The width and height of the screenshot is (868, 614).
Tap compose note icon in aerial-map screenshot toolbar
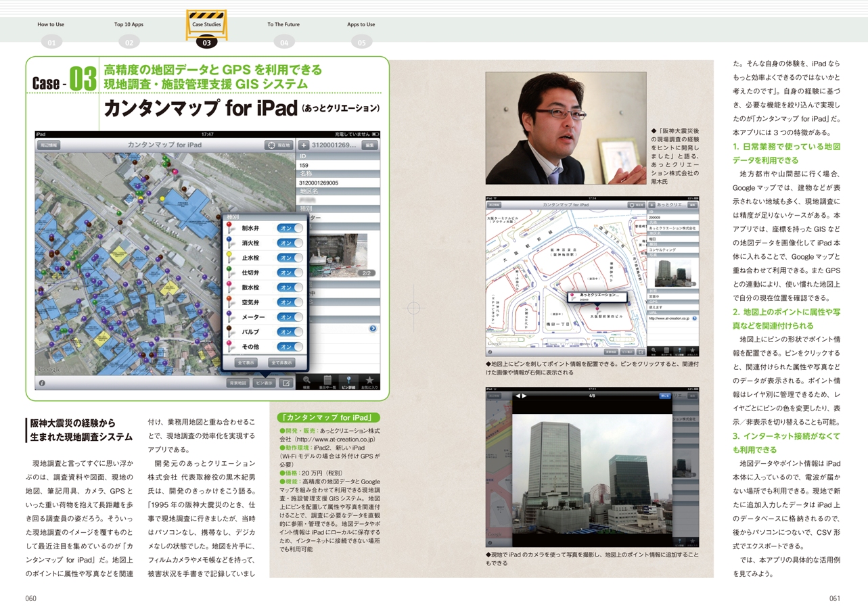tap(286, 383)
